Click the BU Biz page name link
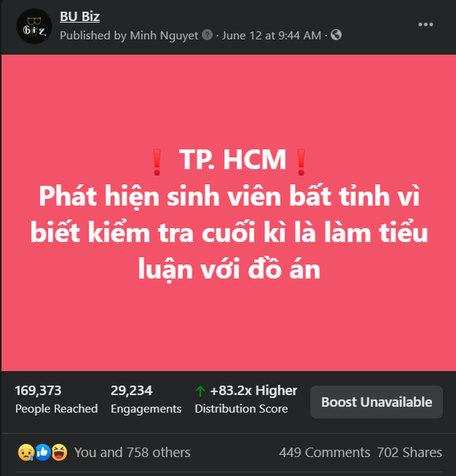The width and height of the screenshot is (456, 476). tap(80, 16)
